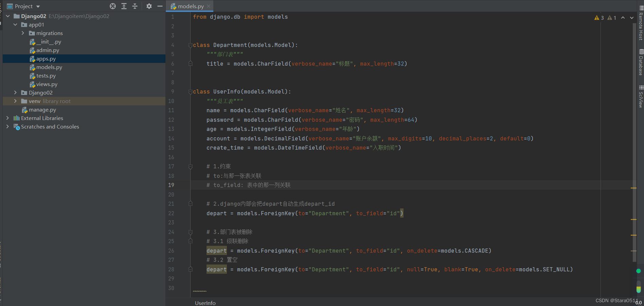The image size is (644, 306).
Task: Click the Django02 project root folder icon
Action: click(x=16, y=16)
